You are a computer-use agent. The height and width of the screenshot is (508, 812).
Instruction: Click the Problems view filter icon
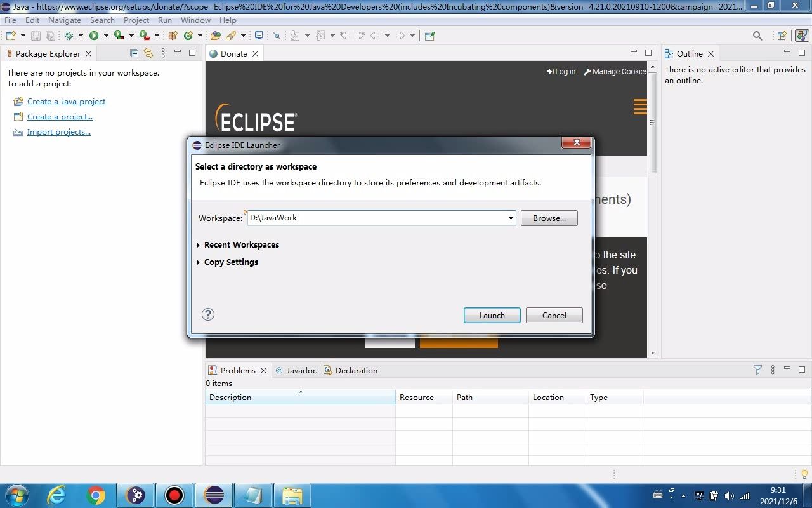click(757, 370)
